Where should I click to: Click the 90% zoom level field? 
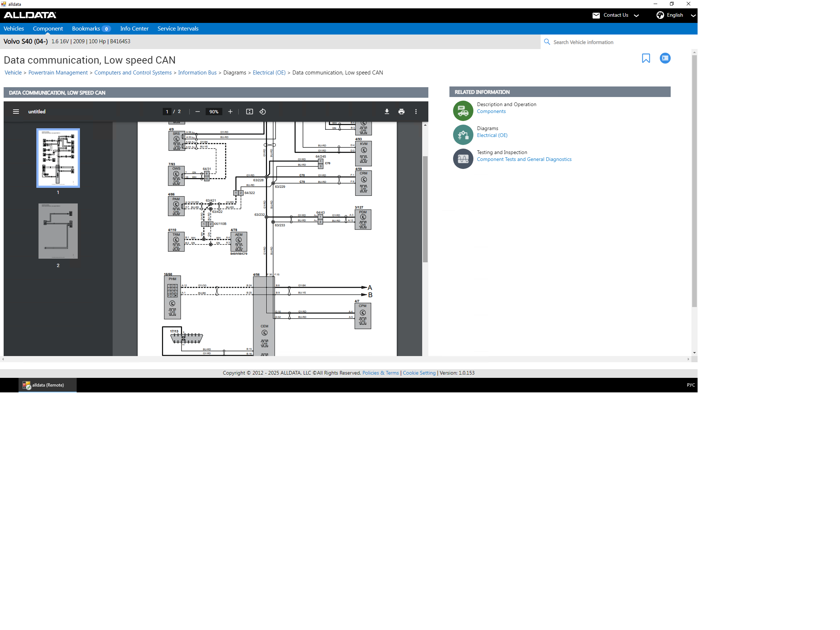214,112
